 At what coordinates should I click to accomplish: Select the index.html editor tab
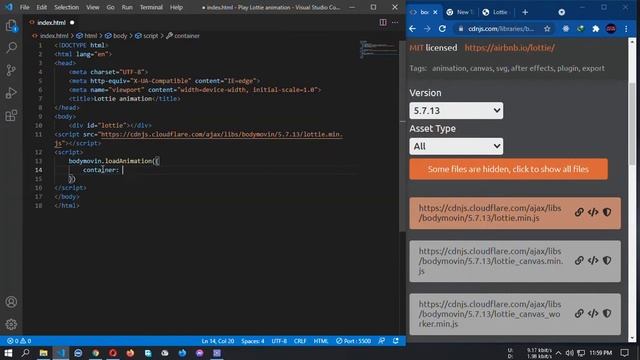click(x=51, y=22)
